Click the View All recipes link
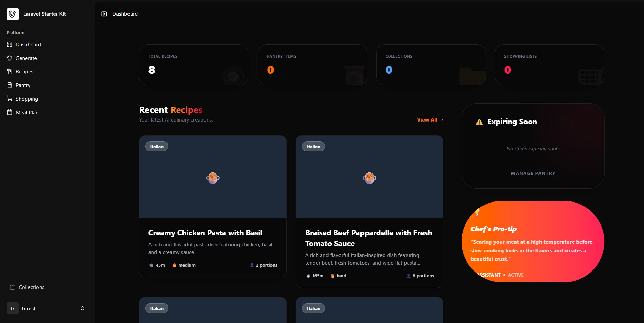 (430, 120)
